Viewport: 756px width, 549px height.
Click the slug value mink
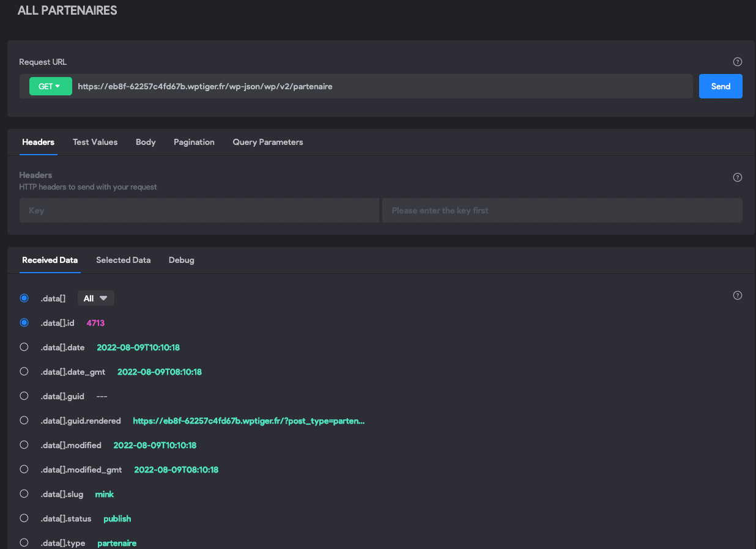105,494
